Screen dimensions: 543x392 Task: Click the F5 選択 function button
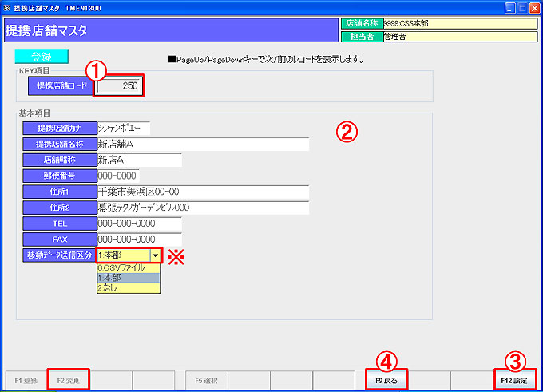pos(206,381)
